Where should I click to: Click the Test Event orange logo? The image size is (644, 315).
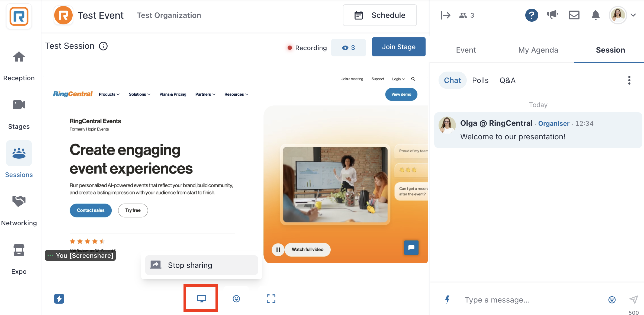pyautogui.click(x=63, y=15)
